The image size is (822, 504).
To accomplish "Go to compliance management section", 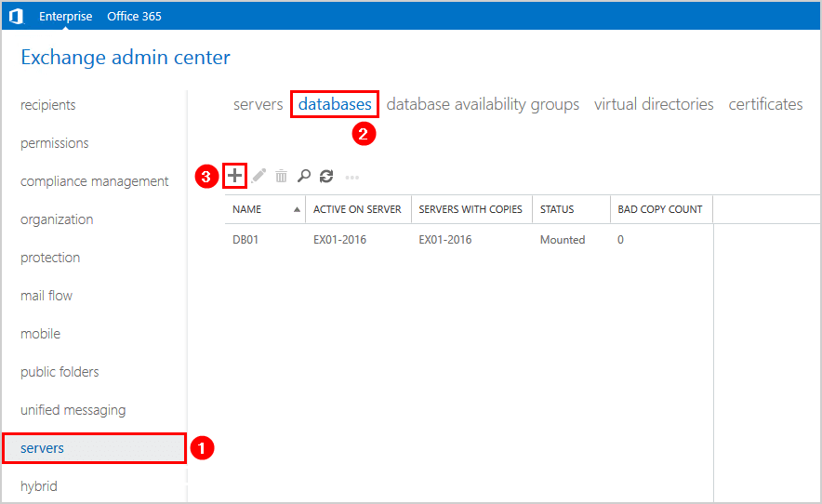I will coord(94,181).
